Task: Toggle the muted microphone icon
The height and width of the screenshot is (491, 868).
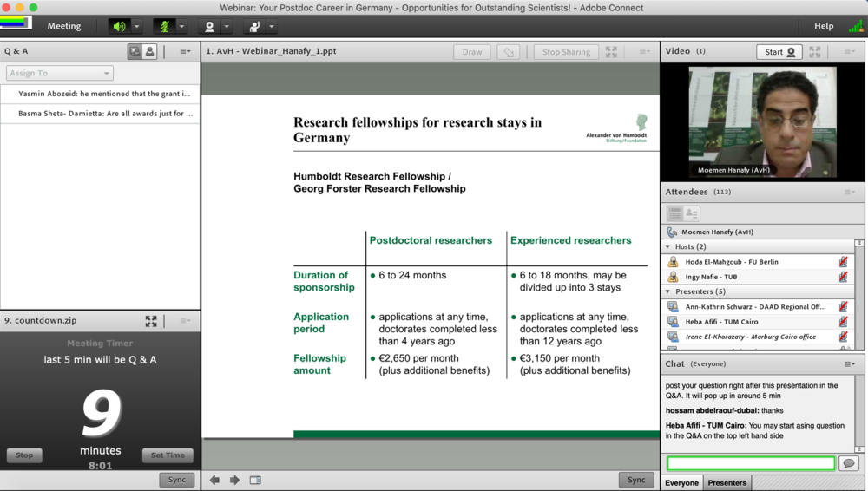Action: 164,26
